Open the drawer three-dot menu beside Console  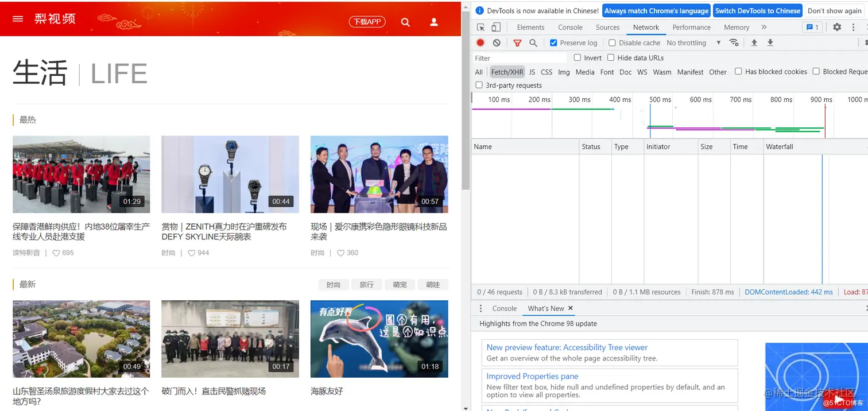481,308
